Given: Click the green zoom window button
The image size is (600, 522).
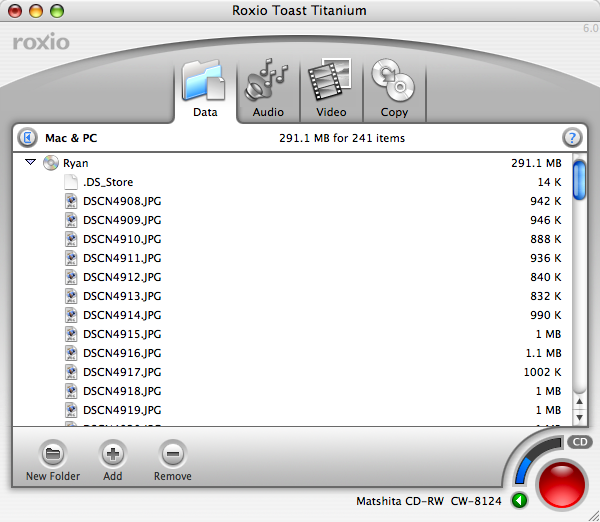Looking at the screenshot, I should pyautogui.click(x=57, y=11).
